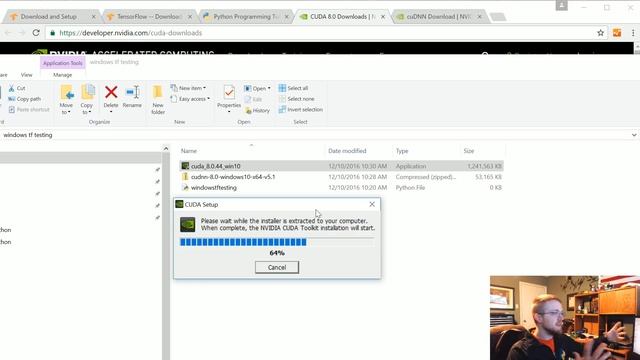Click the 'Compressed (zipped)' type cell
The width and height of the screenshot is (640, 360).
[x=426, y=177]
